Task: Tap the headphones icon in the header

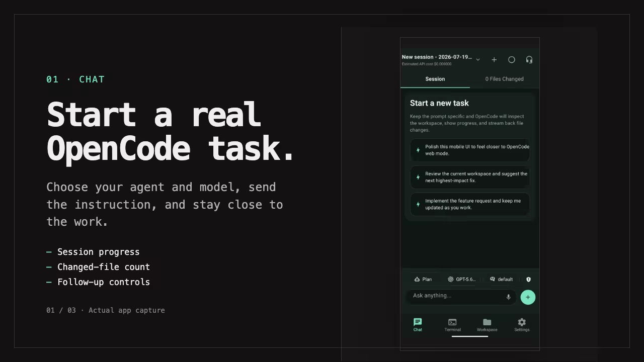Action: (x=529, y=60)
